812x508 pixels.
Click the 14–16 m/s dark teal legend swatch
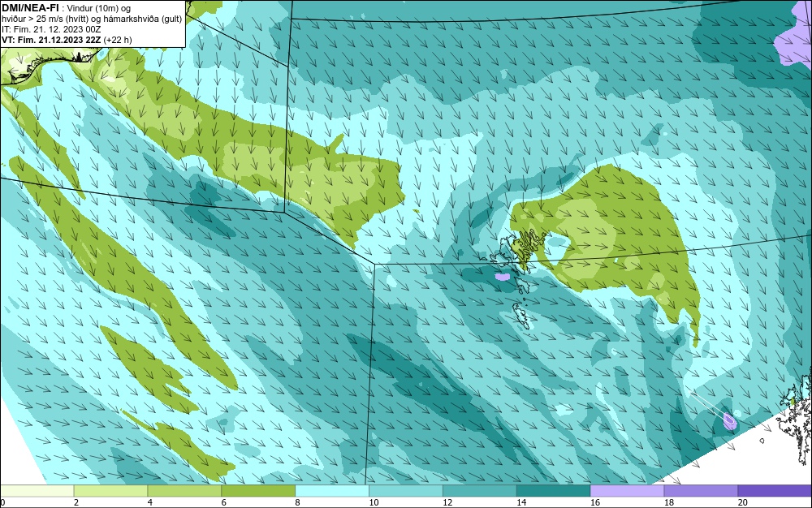point(554,490)
